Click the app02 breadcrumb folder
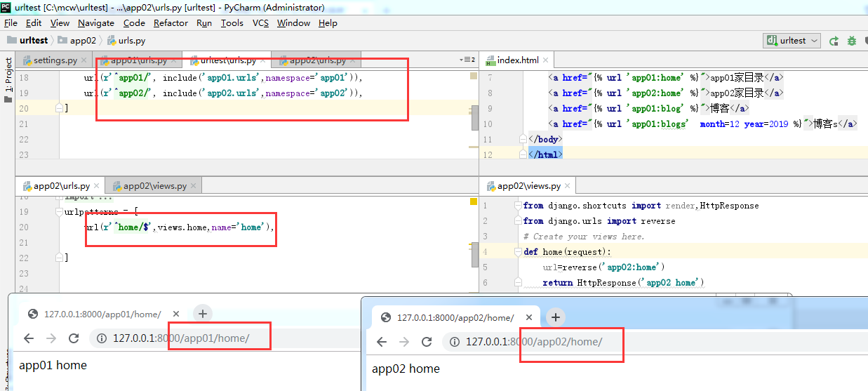 point(83,41)
